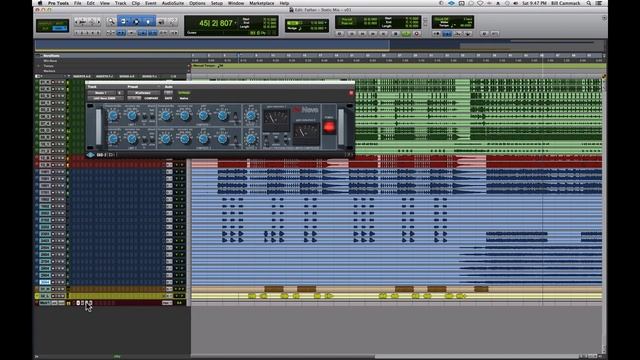Open the Apple menu

point(40,3)
